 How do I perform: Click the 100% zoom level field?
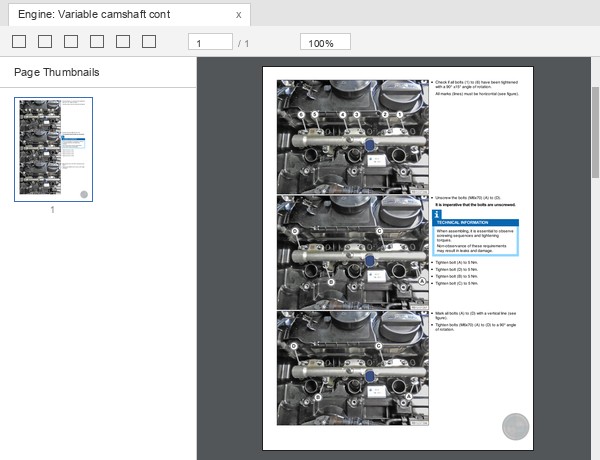tap(325, 42)
